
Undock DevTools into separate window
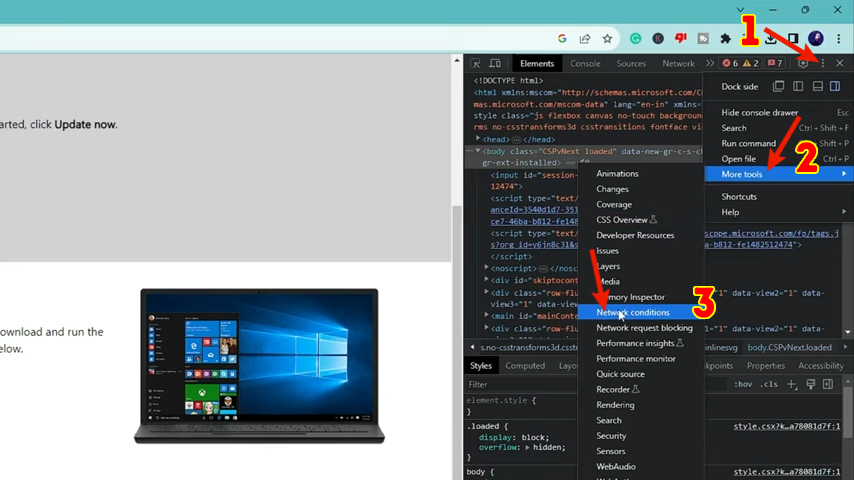click(778, 86)
